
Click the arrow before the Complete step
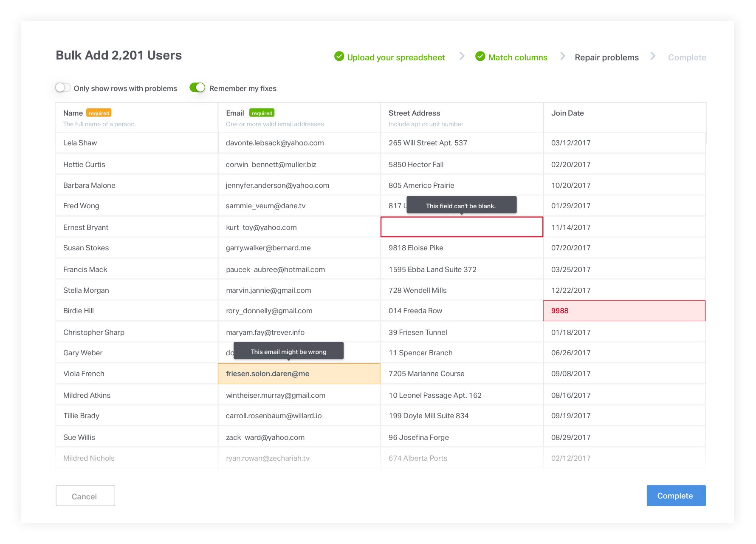click(x=653, y=56)
